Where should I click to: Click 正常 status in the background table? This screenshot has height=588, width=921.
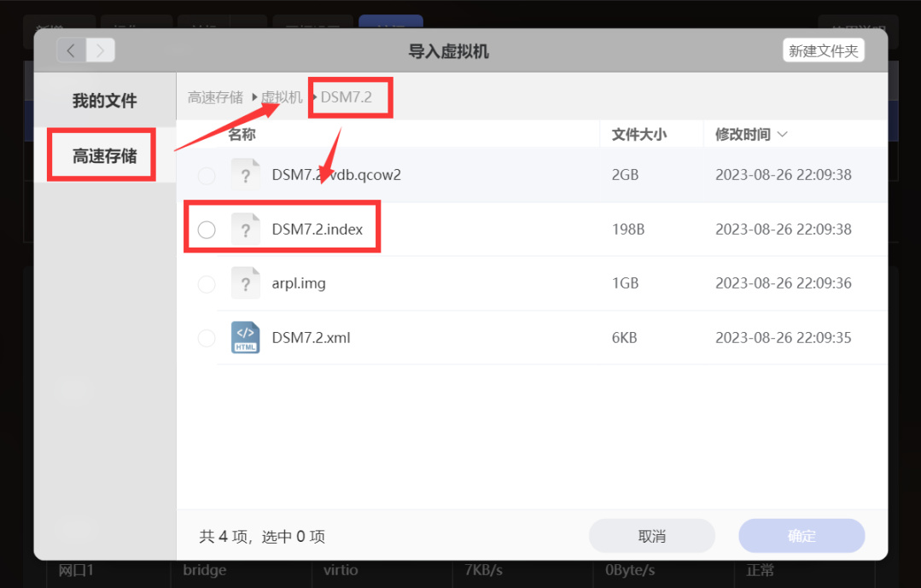click(x=760, y=570)
